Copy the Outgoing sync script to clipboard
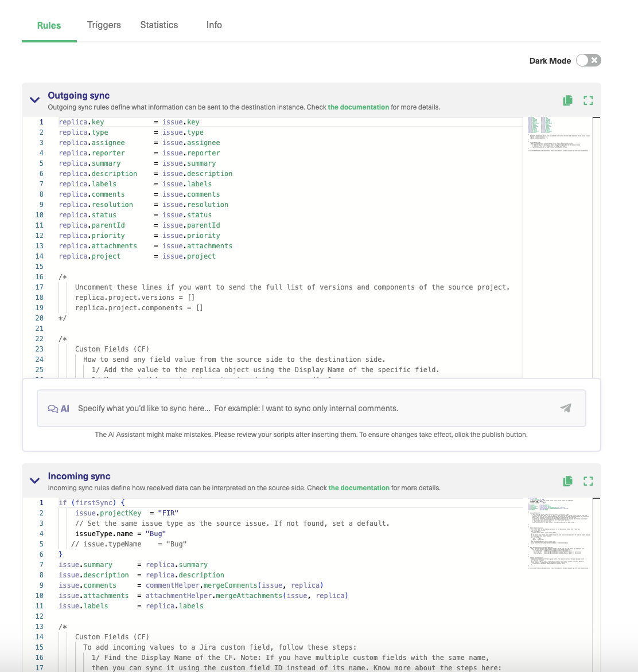This screenshot has height=672, width=638. pyautogui.click(x=567, y=100)
